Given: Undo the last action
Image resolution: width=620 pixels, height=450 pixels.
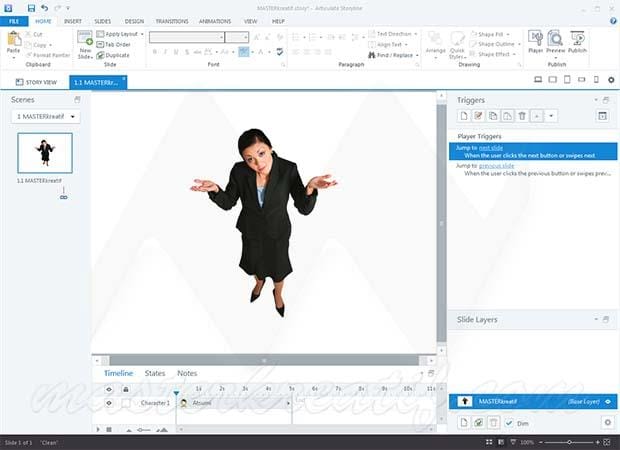Looking at the screenshot, I should pos(44,8).
